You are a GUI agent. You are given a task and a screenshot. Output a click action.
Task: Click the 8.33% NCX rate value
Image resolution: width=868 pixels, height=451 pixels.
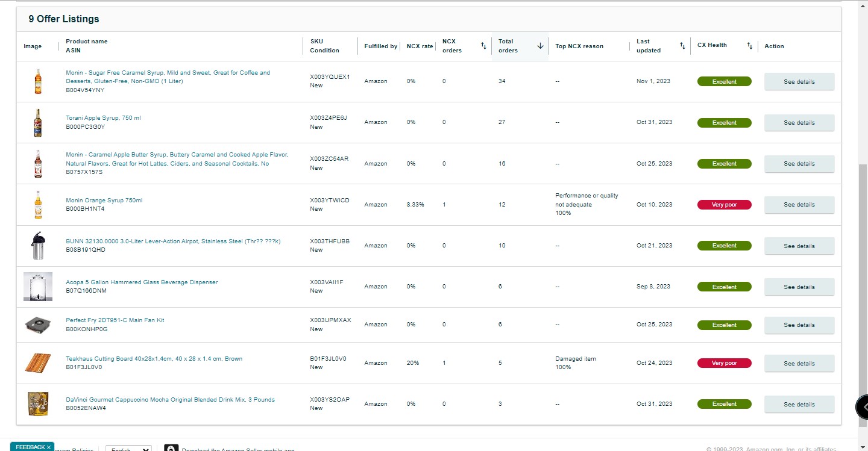click(x=415, y=205)
